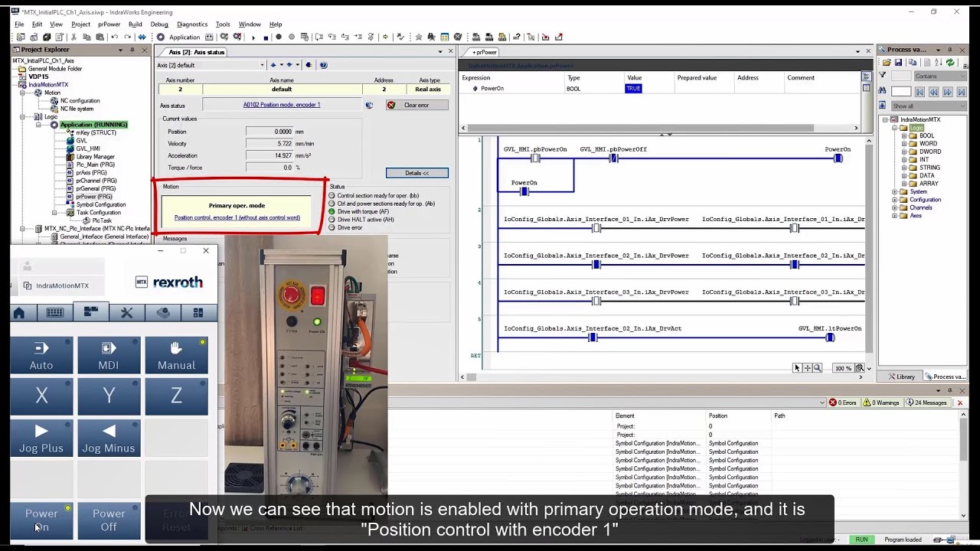Image resolution: width=980 pixels, height=551 pixels.
Task: Open the Debug menu
Action: pos(159,24)
